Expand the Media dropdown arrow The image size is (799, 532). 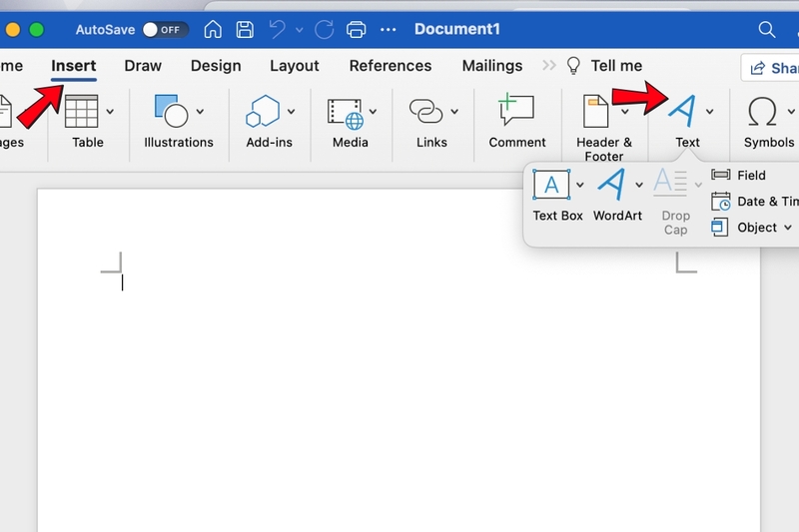point(373,111)
